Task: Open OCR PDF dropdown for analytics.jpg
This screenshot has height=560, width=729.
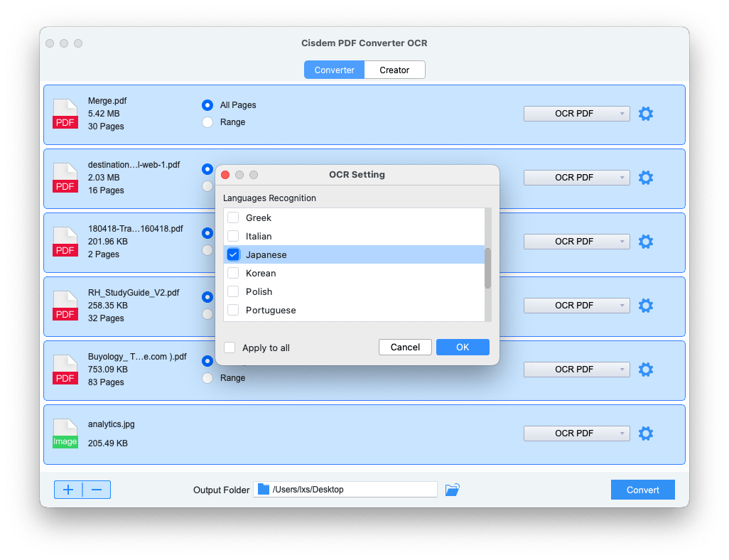Action: [576, 433]
